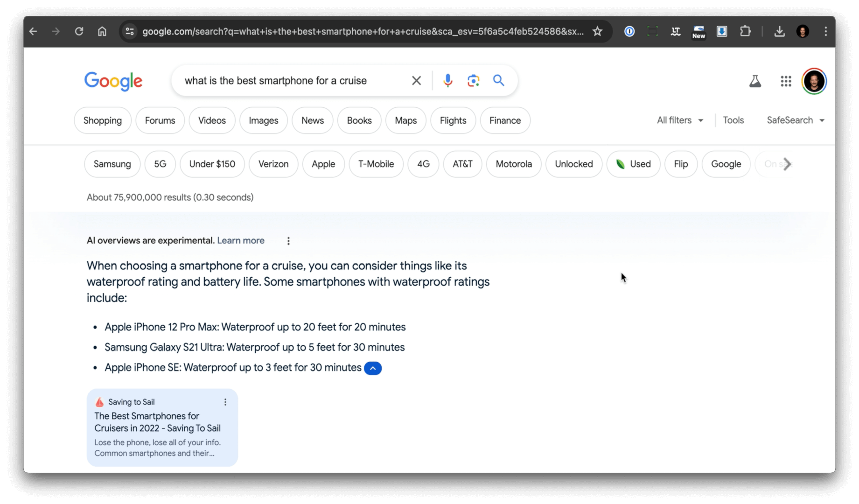The height and width of the screenshot is (504, 859).
Task: Apply the 4G filter chip
Action: (x=423, y=164)
